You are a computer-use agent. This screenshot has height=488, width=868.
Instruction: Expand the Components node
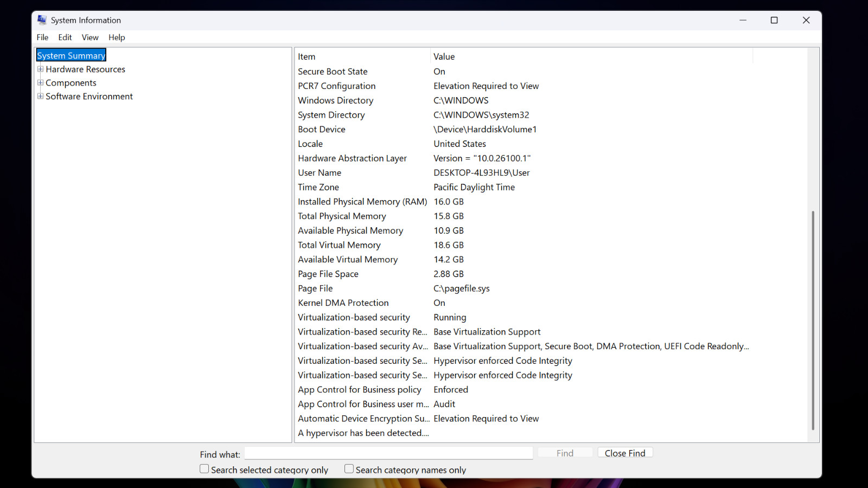click(40, 82)
